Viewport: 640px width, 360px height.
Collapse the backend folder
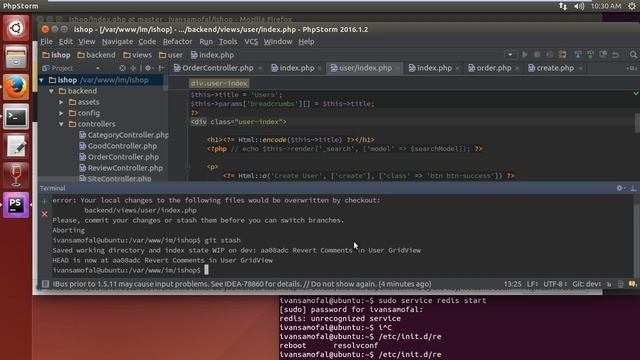pyautogui.click(x=51, y=91)
